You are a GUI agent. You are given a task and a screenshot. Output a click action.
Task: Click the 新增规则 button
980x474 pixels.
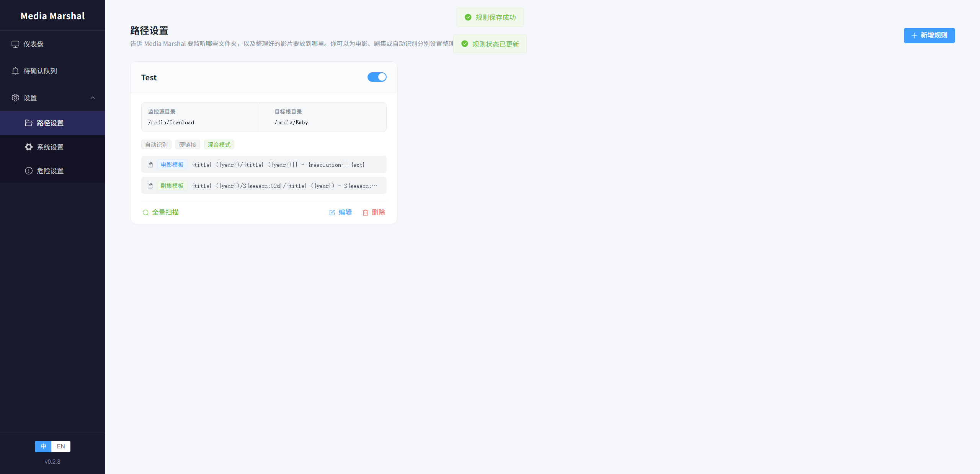[x=929, y=36]
